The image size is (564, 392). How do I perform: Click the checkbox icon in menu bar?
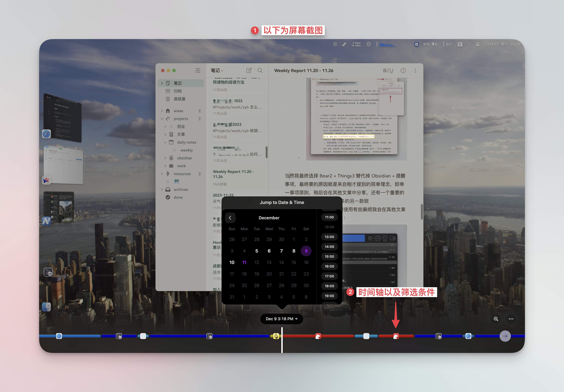417,44
